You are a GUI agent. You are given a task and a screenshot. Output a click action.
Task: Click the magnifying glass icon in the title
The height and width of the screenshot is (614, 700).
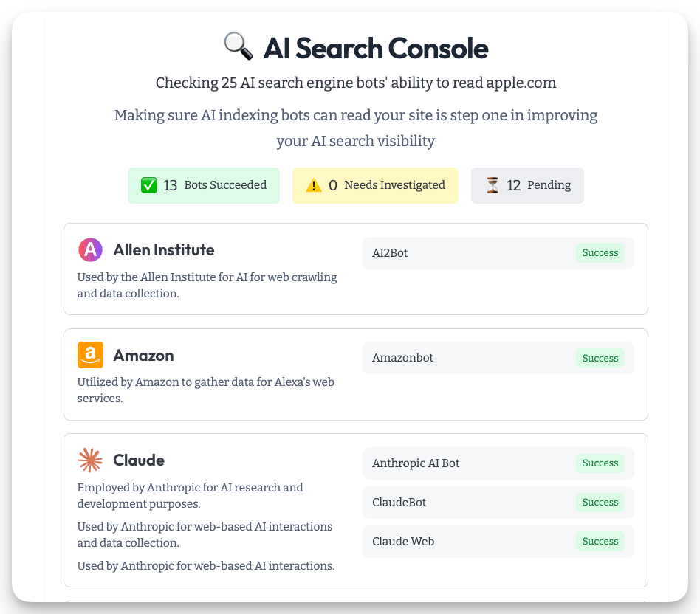238,48
